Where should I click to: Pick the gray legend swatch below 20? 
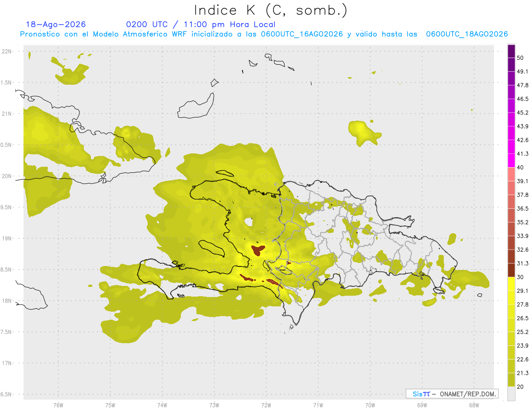(511, 394)
